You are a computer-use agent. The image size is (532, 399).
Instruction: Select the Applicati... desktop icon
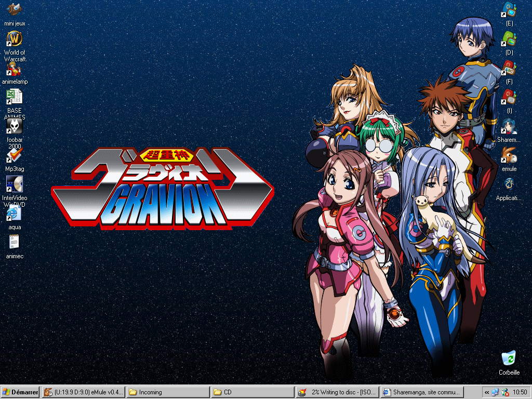coord(509,189)
